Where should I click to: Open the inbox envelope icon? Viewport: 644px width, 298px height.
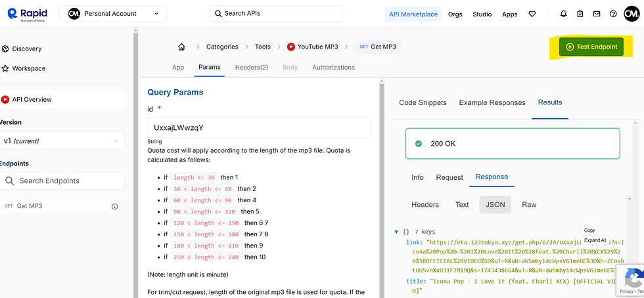[x=597, y=14]
